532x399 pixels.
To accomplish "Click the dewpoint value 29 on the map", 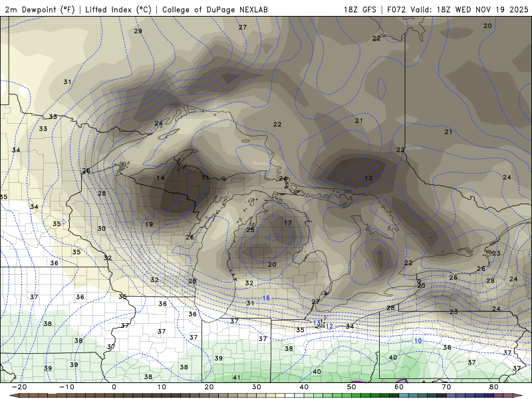I will 138,31.
